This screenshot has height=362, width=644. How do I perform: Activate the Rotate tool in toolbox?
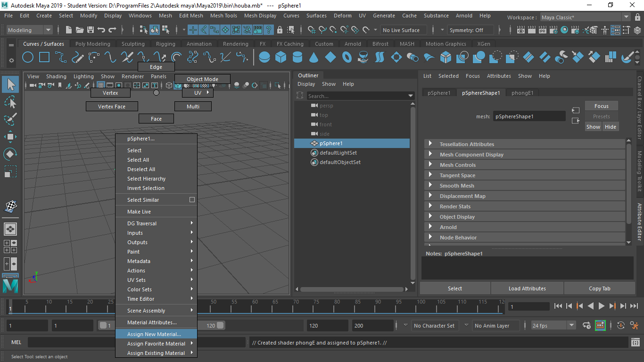[10, 154]
